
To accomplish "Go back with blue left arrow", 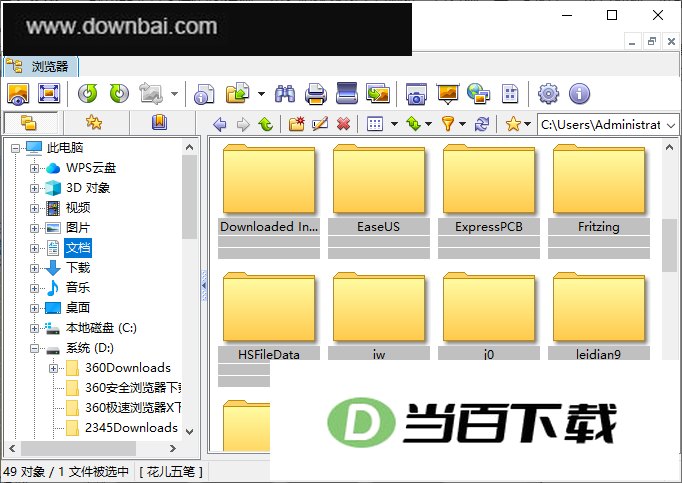I will (220, 124).
